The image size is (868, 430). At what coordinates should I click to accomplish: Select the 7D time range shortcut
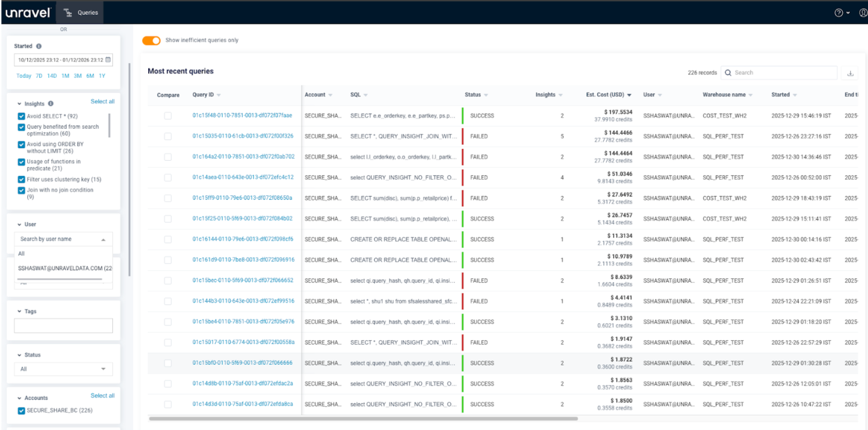[x=39, y=76]
